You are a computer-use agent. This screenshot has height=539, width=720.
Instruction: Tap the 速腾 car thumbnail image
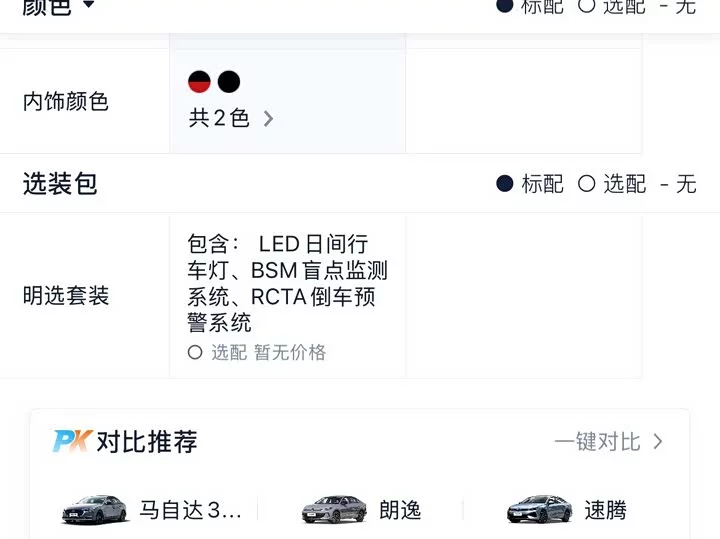click(540, 509)
